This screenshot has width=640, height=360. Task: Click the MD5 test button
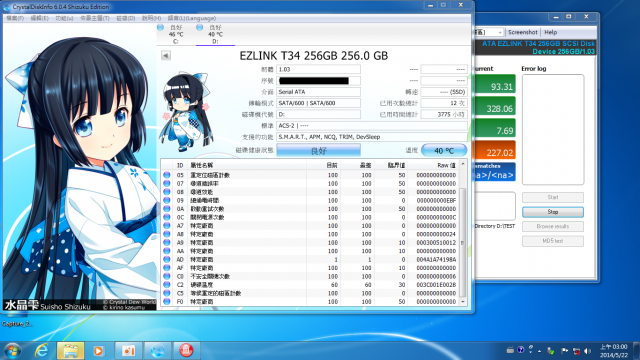click(553, 241)
